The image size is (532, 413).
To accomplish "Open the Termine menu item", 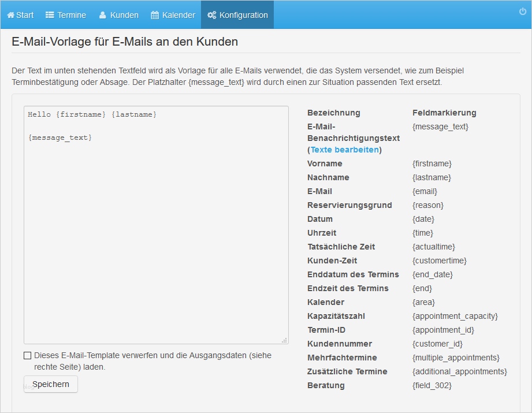I will pos(71,15).
